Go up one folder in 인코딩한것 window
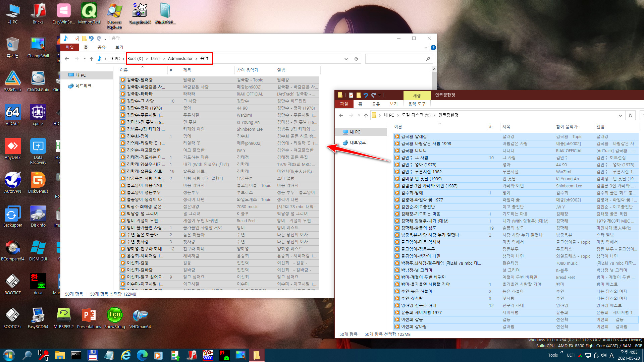This screenshot has height=362, width=644. click(366, 115)
